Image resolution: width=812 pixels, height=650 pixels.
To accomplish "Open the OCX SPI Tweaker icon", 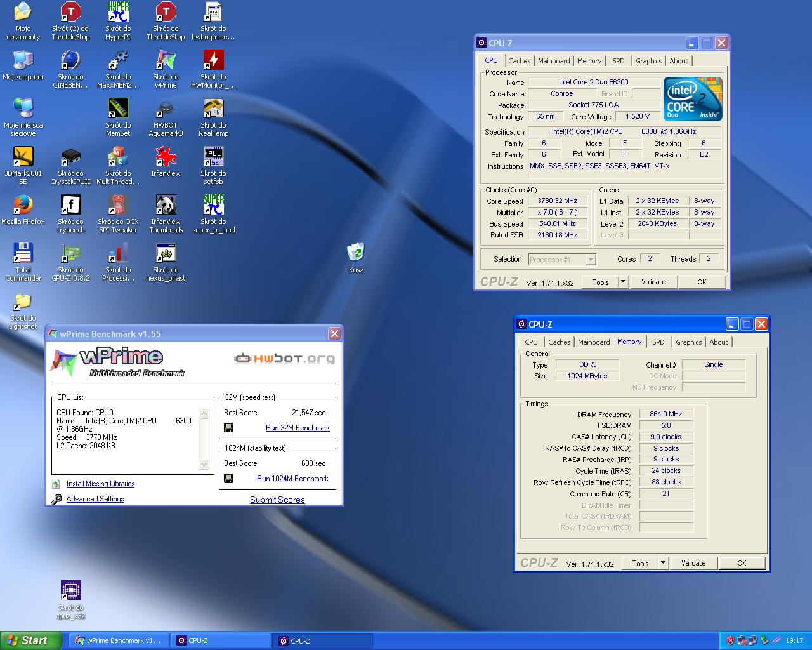I will pos(118,204).
